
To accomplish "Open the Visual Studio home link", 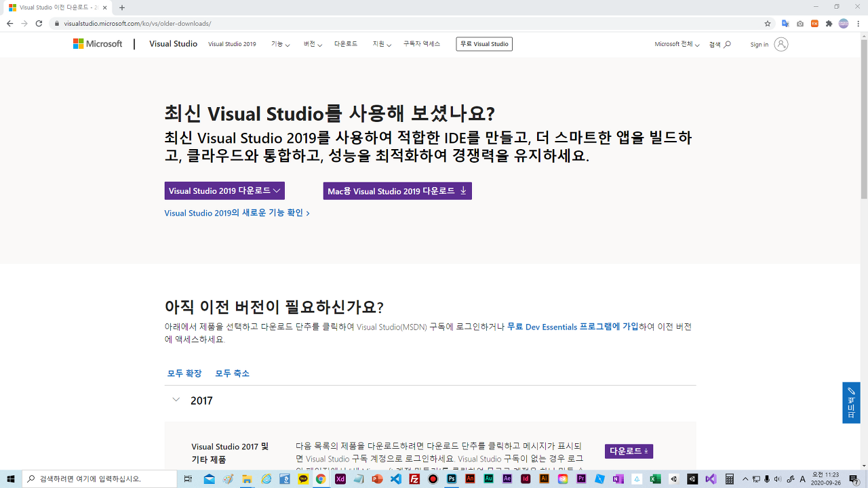I will click(x=173, y=44).
